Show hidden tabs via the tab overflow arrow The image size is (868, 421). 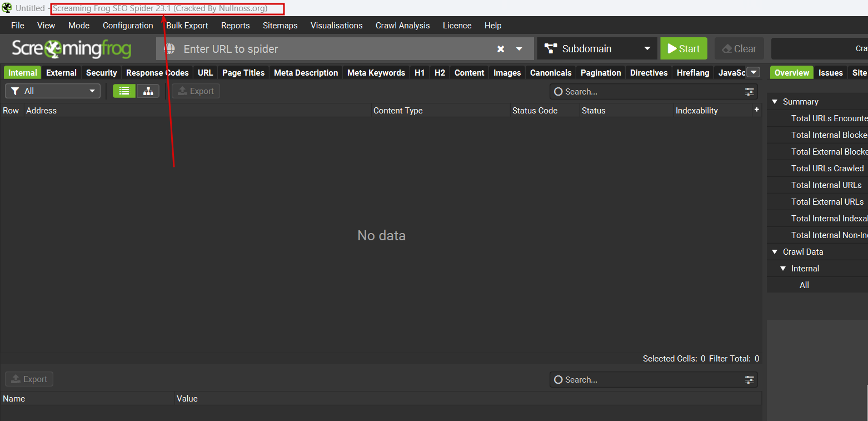pyautogui.click(x=754, y=72)
